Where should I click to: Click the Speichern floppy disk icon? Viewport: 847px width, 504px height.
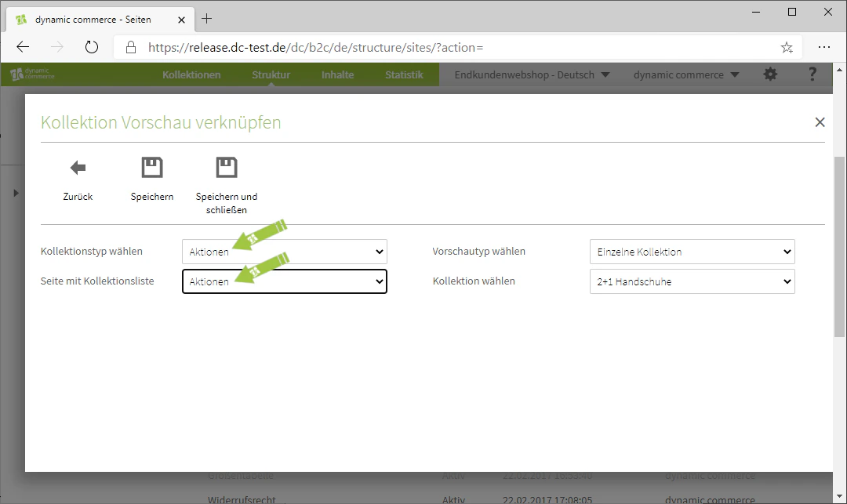coord(152,167)
